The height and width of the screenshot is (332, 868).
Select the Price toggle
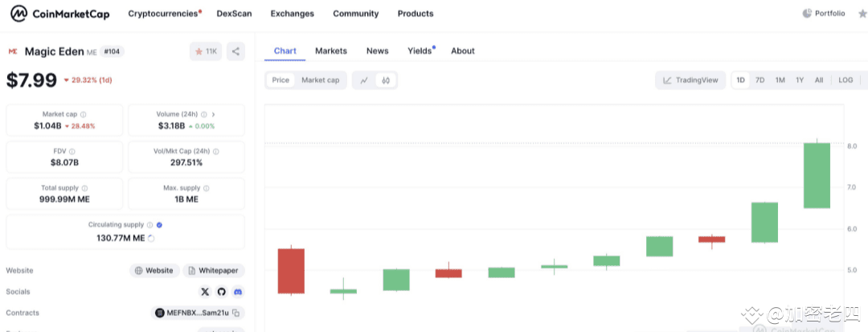click(280, 80)
